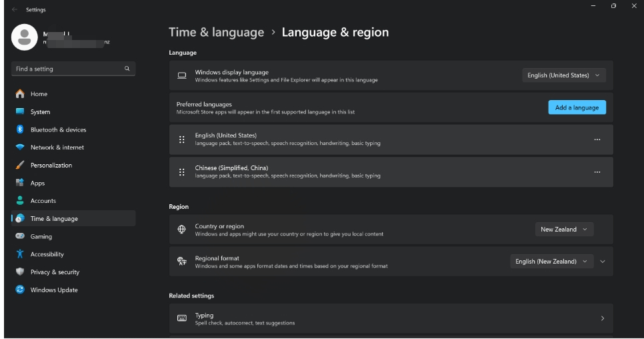
Task: Click the Chinese (Simplified, China) language row
Action: tap(391, 172)
